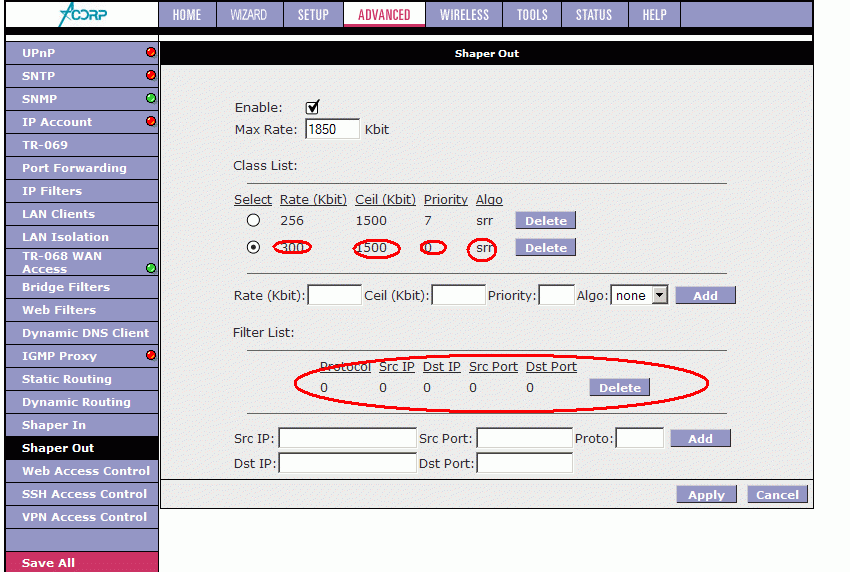The height and width of the screenshot is (572, 850).
Task: Switch to the ADVANCED tab
Action: [384, 15]
